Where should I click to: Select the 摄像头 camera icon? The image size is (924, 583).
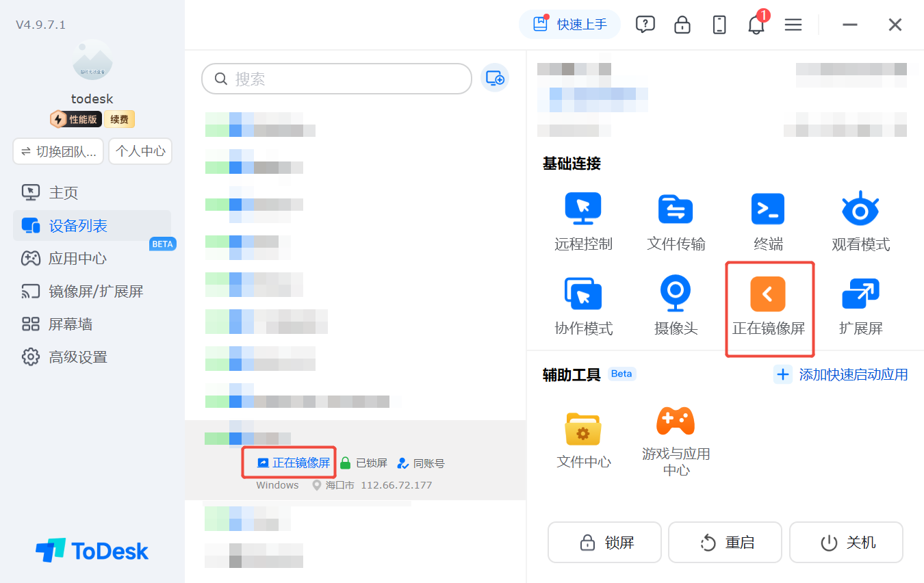coord(676,294)
